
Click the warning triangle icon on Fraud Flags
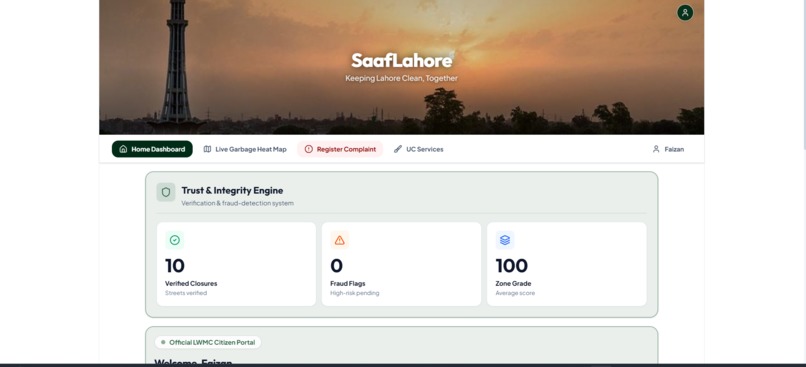pos(339,240)
